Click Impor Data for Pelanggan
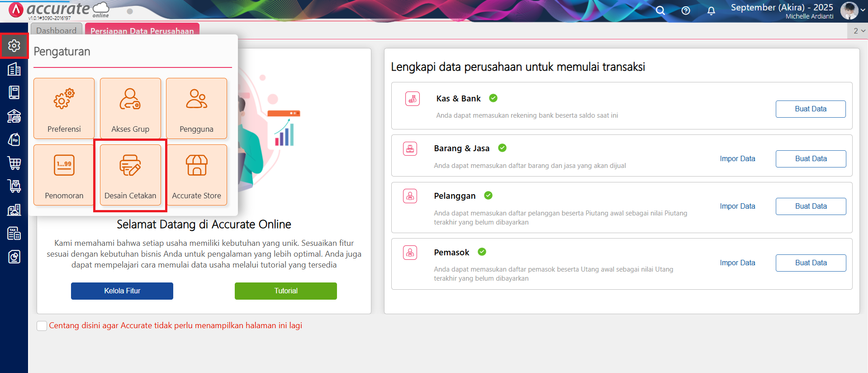The image size is (868, 373). click(x=737, y=206)
